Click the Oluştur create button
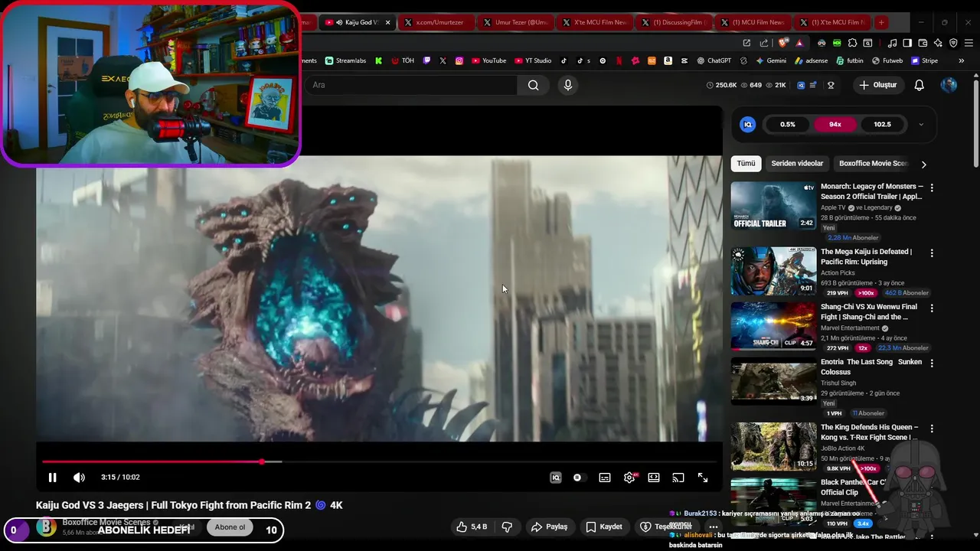This screenshot has width=980, height=551. click(x=878, y=85)
